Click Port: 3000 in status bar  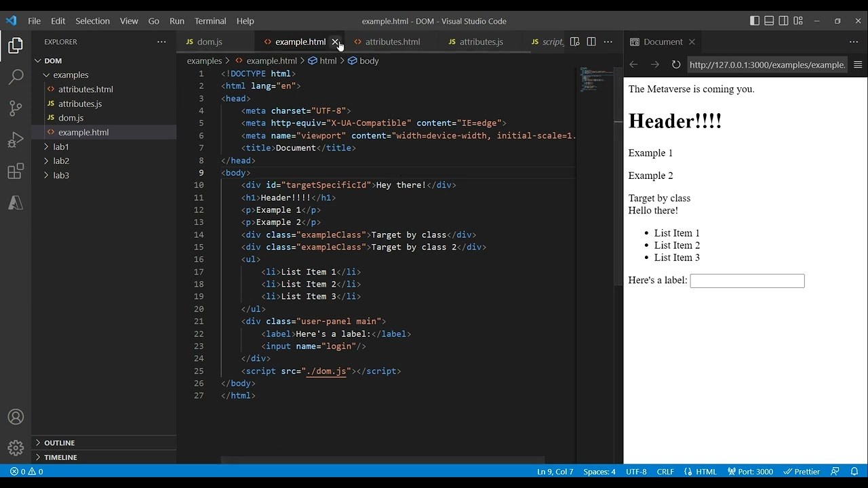[x=750, y=472]
